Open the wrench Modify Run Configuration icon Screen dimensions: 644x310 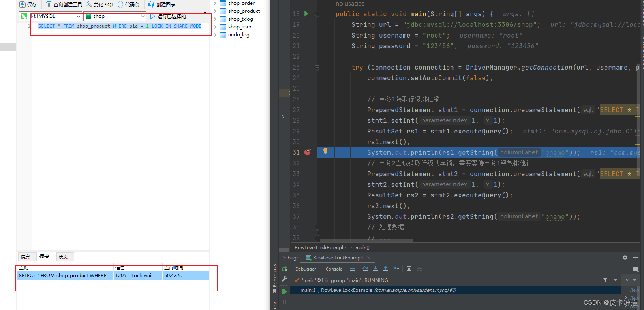click(285, 279)
